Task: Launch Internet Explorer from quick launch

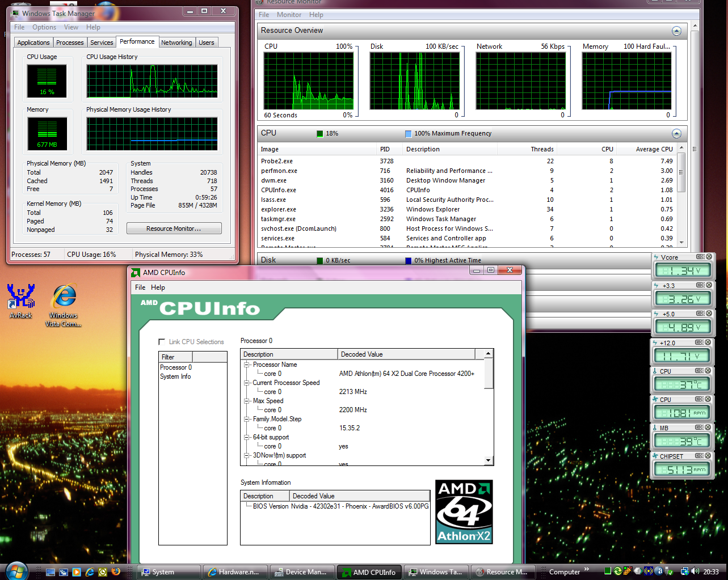Action: (x=90, y=572)
